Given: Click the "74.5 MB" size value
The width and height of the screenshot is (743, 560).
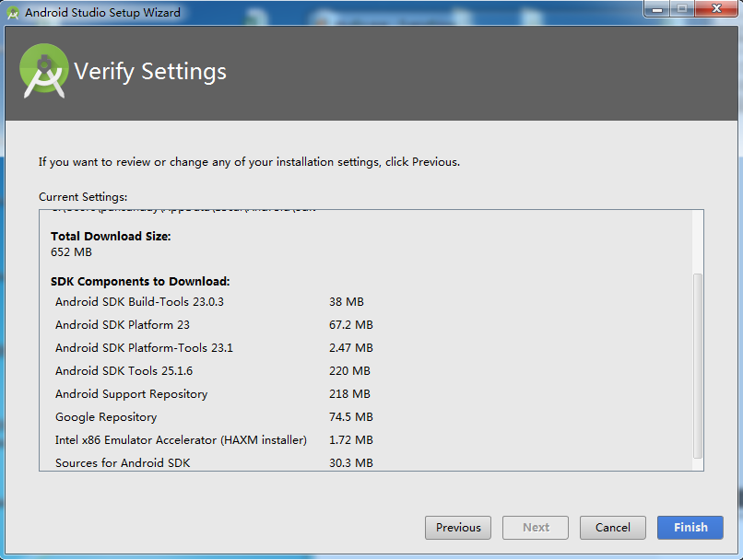Looking at the screenshot, I should 351,417.
